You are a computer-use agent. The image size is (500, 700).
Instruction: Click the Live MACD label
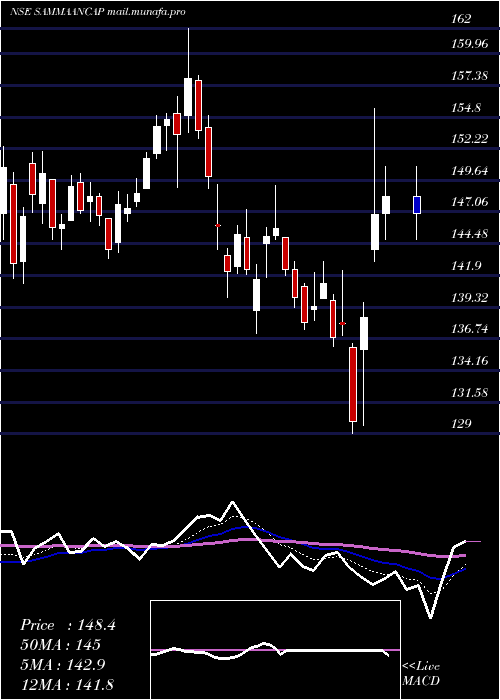(421, 674)
